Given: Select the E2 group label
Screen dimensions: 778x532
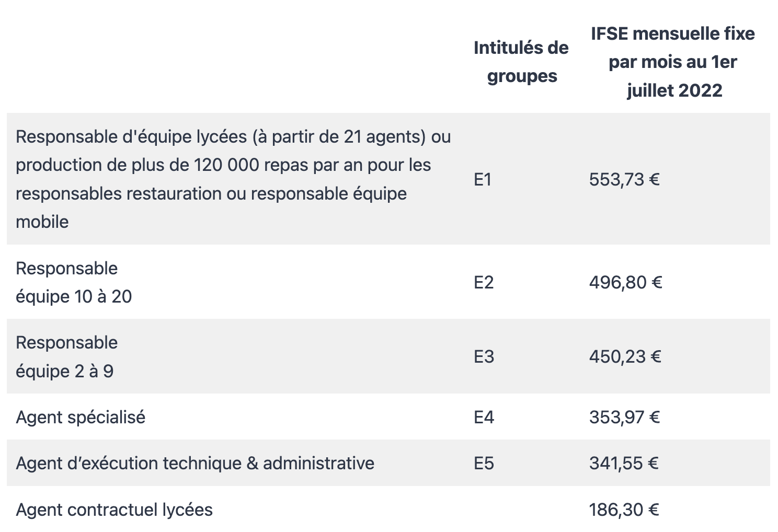Looking at the screenshot, I should tap(484, 283).
